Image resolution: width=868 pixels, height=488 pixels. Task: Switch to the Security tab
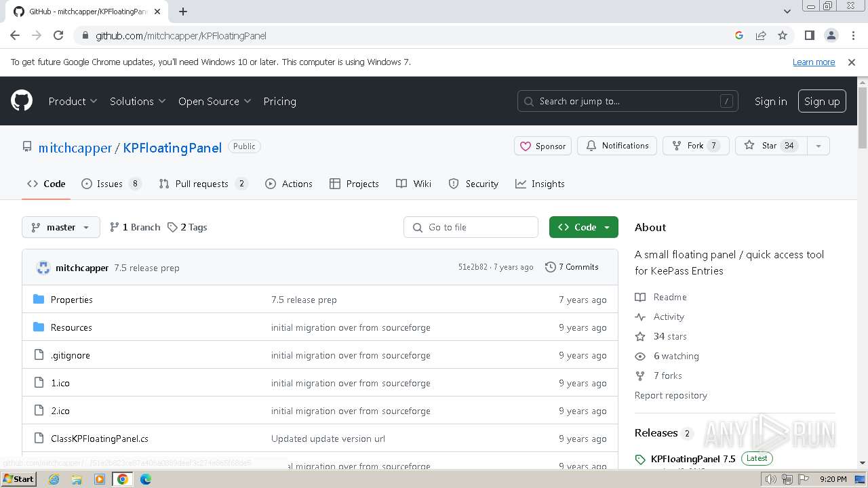coord(473,184)
